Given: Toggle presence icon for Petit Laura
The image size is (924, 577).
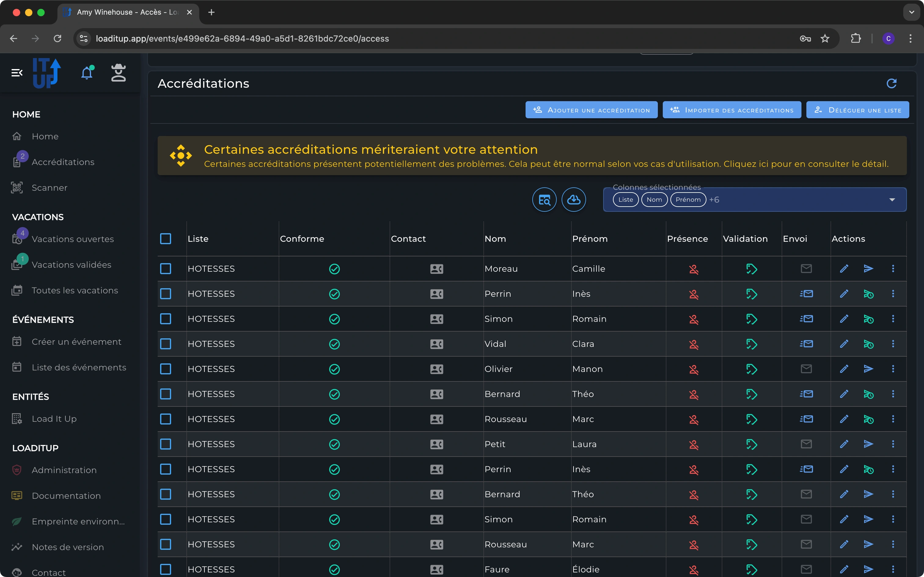Looking at the screenshot, I should tap(694, 444).
